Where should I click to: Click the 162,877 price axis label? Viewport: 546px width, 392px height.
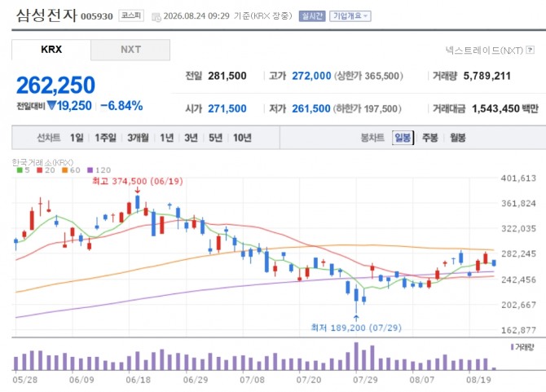tap(518, 330)
